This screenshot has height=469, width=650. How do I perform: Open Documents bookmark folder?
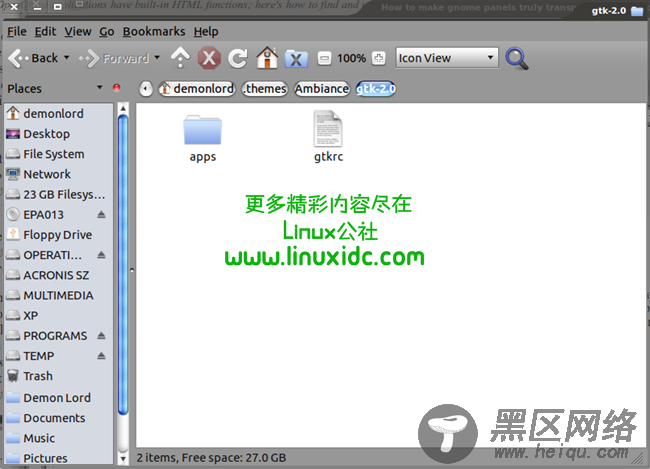[x=58, y=418]
